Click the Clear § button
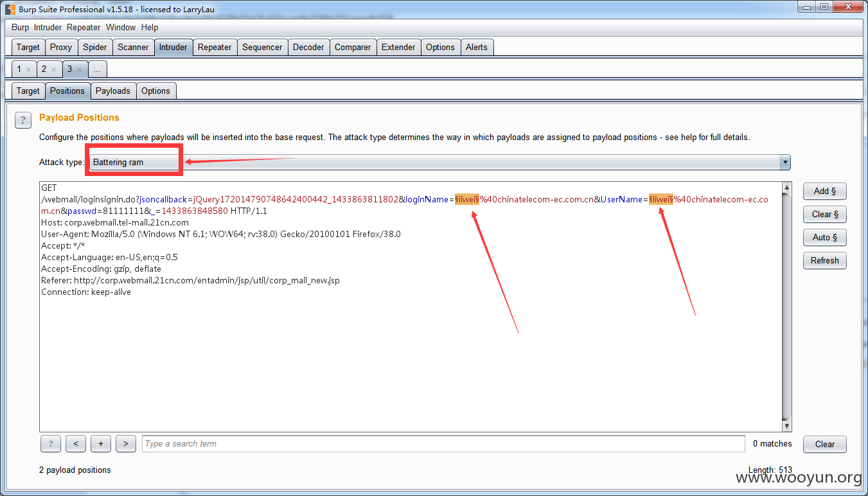The height and width of the screenshot is (496, 868). point(825,214)
